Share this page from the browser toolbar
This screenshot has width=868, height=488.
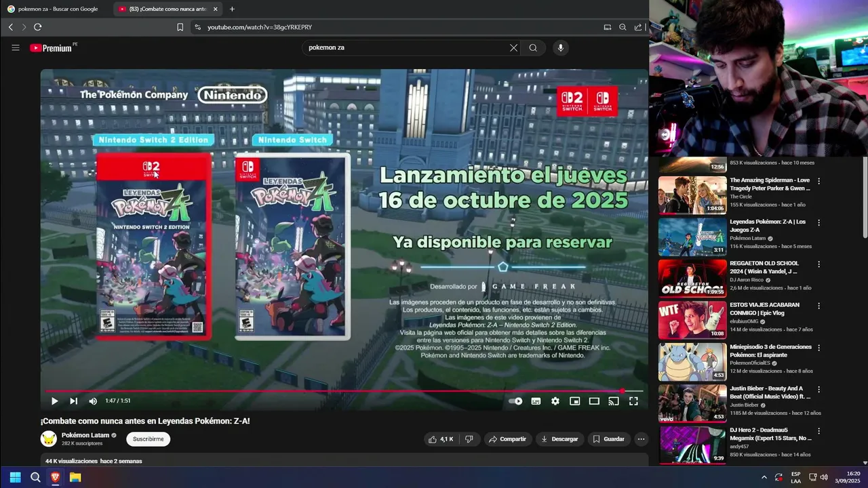click(x=638, y=27)
